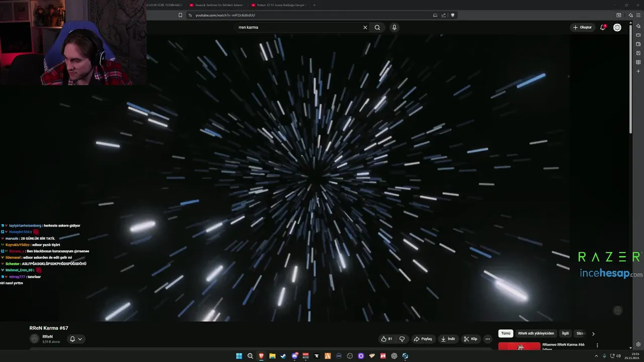The height and width of the screenshot is (362, 644).
Task: Open the sidebar settings gear icon
Action: [638, 344]
